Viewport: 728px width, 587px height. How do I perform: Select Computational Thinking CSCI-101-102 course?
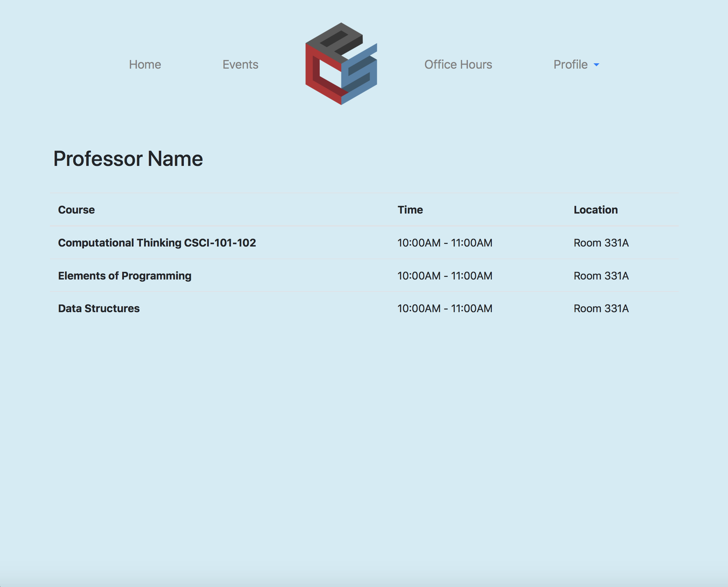pos(157,243)
